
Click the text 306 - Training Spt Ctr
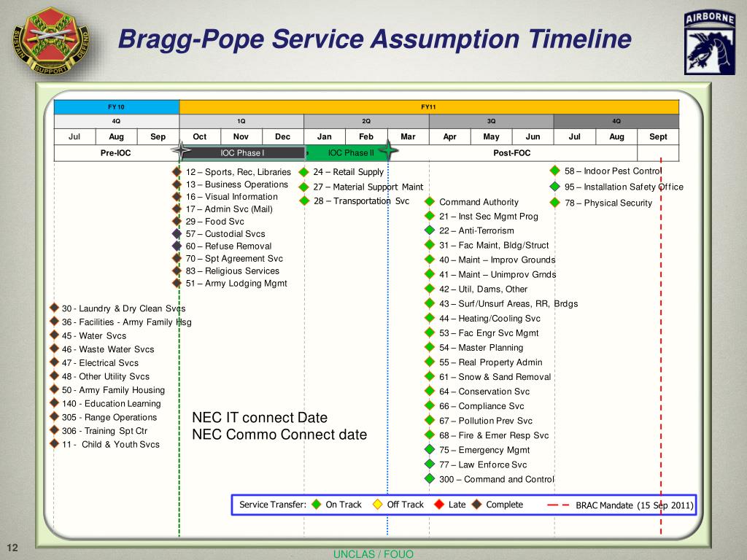pyautogui.click(x=104, y=431)
